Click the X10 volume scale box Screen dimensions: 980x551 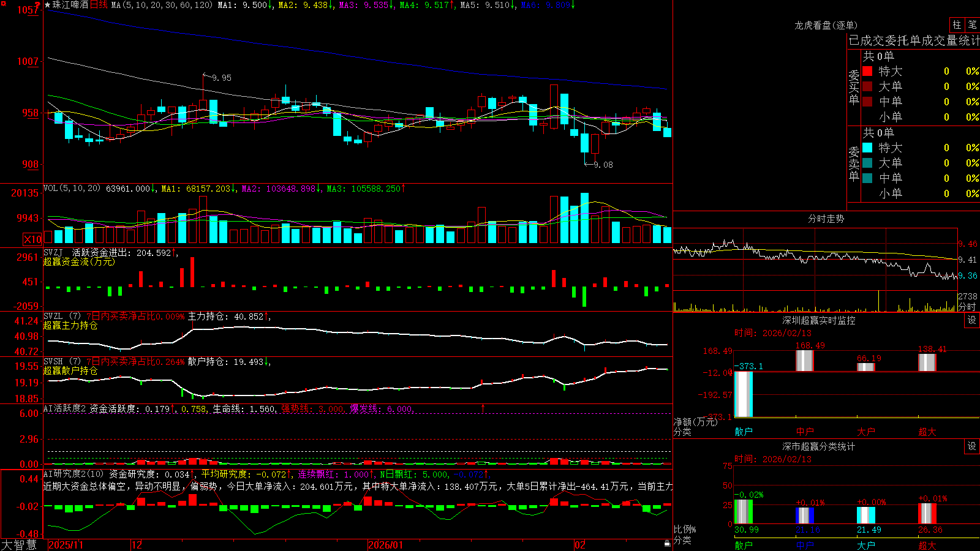point(32,239)
